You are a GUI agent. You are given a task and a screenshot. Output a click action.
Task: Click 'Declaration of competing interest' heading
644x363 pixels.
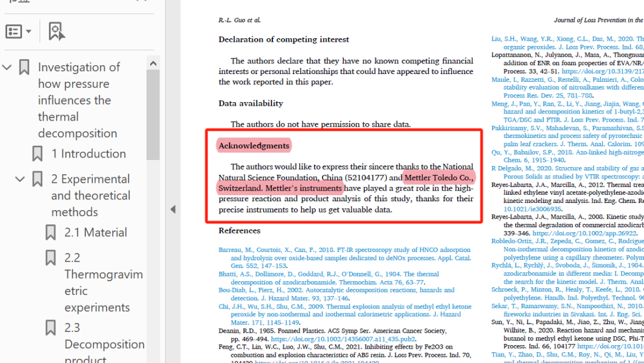[x=284, y=39]
